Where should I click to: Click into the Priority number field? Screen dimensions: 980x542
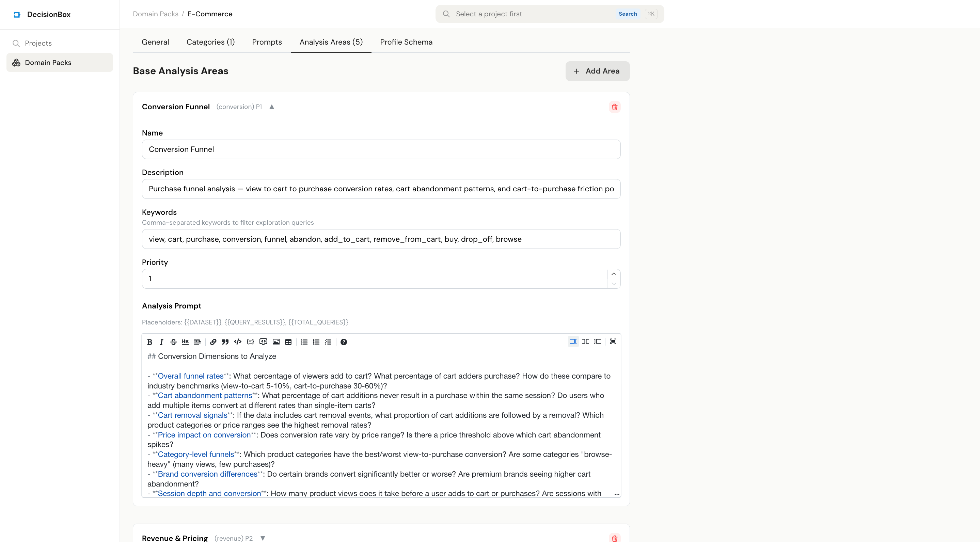pyautogui.click(x=374, y=279)
